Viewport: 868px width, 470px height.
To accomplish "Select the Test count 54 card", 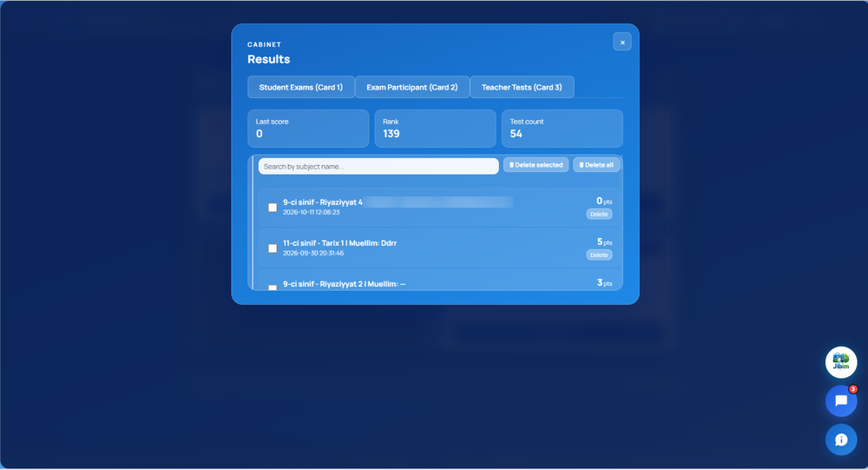I will [562, 129].
